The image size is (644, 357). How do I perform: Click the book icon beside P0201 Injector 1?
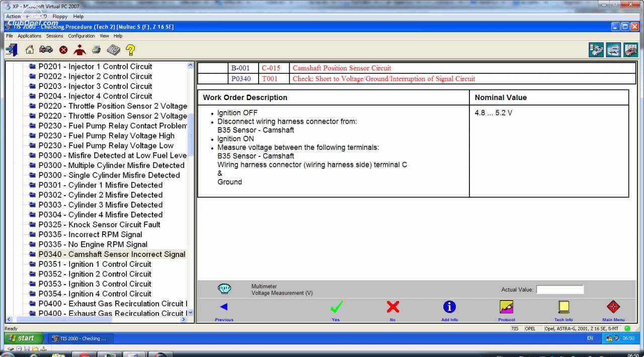click(x=33, y=66)
